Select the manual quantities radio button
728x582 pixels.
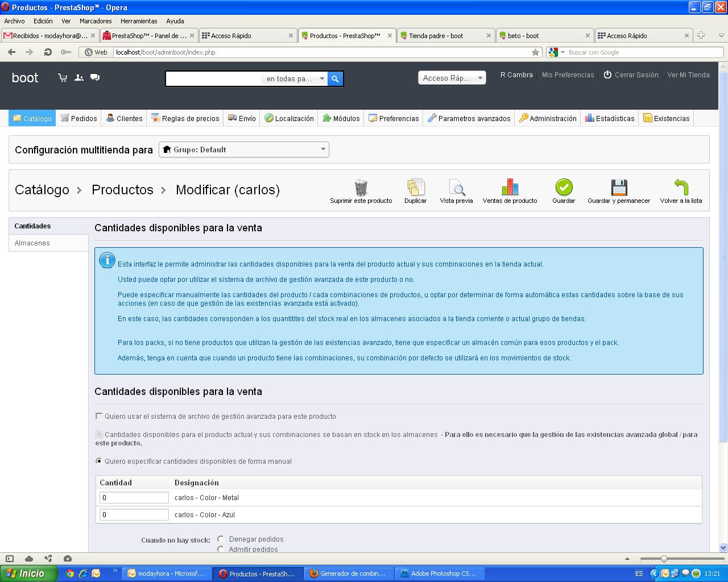99,461
